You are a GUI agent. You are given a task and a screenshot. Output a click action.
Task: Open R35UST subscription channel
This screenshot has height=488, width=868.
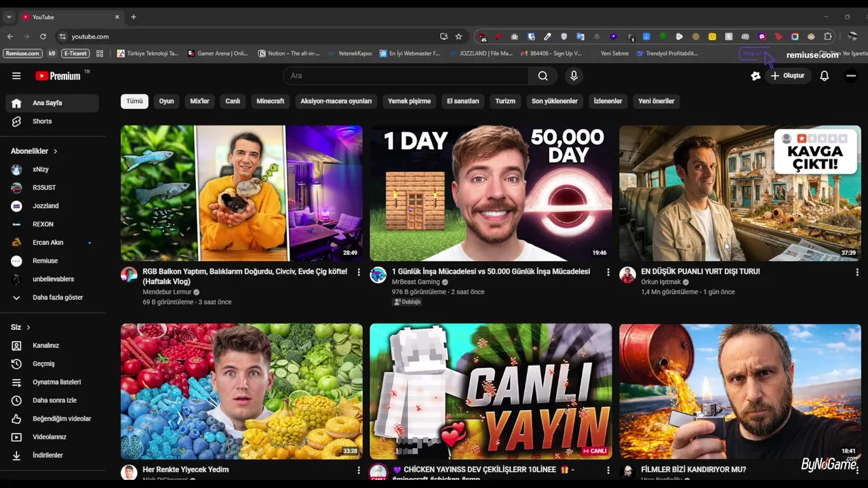(52, 188)
